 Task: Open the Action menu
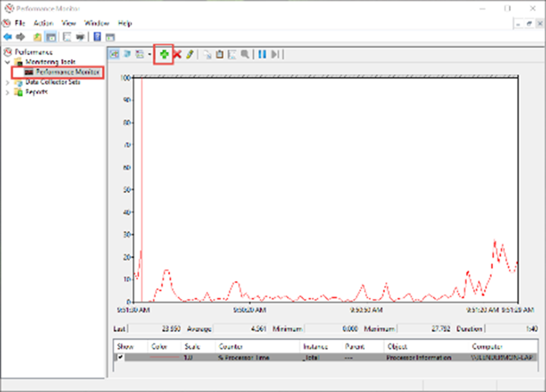coord(43,23)
